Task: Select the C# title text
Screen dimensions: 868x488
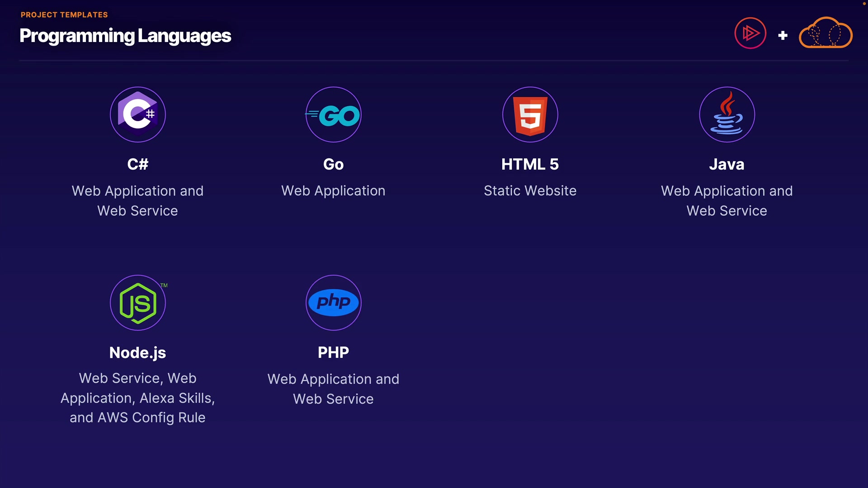Action: pos(138,164)
